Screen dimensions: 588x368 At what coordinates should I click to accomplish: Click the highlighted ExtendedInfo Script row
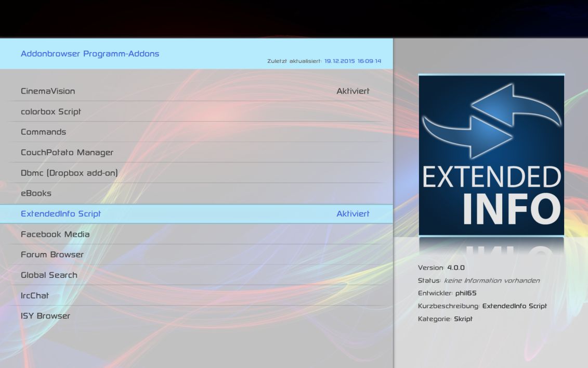pyautogui.click(x=196, y=213)
